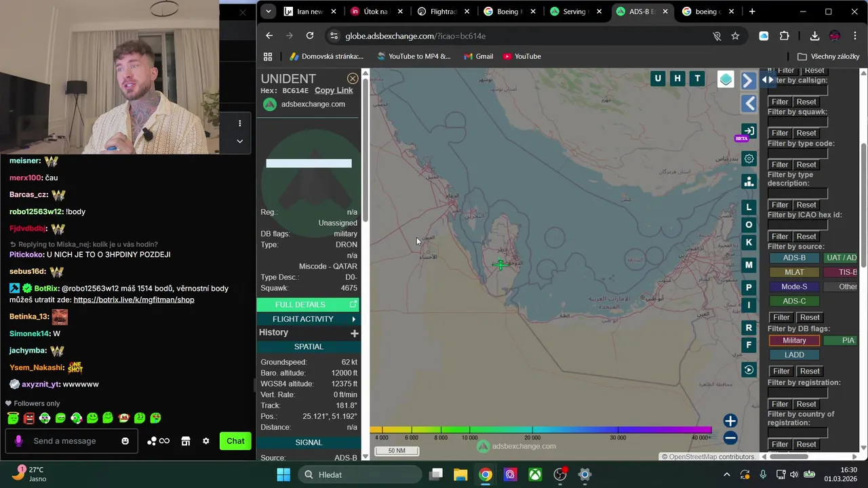The height and width of the screenshot is (488, 868).
Task: Go back in browser history
Action: [x=269, y=36]
